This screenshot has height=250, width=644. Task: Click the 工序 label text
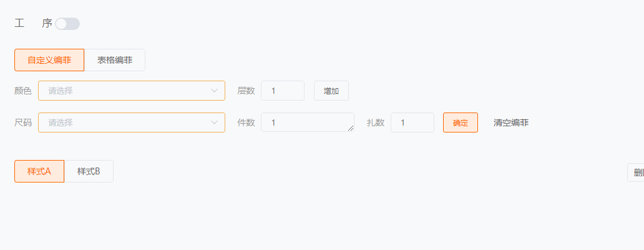pos(33,24)
